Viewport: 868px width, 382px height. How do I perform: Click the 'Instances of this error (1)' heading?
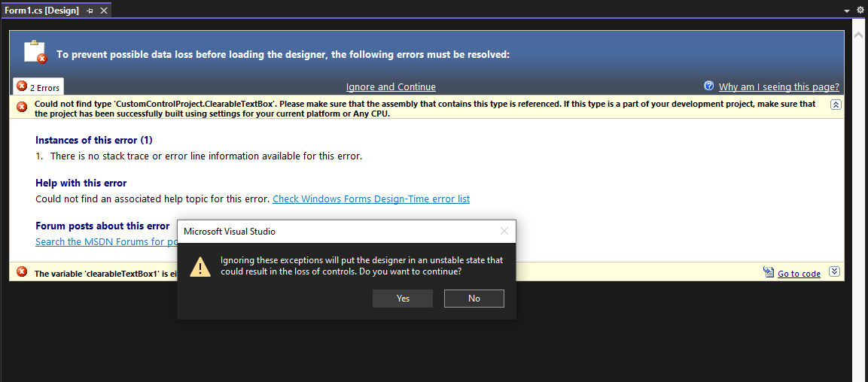pyautogui.click(x=94, y=140)
